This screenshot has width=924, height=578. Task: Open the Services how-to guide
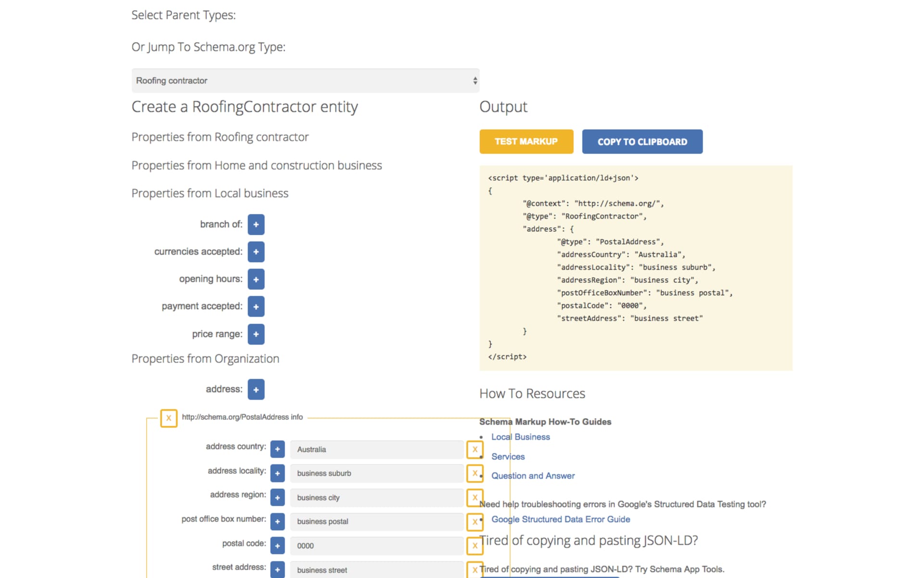[508, 457]
